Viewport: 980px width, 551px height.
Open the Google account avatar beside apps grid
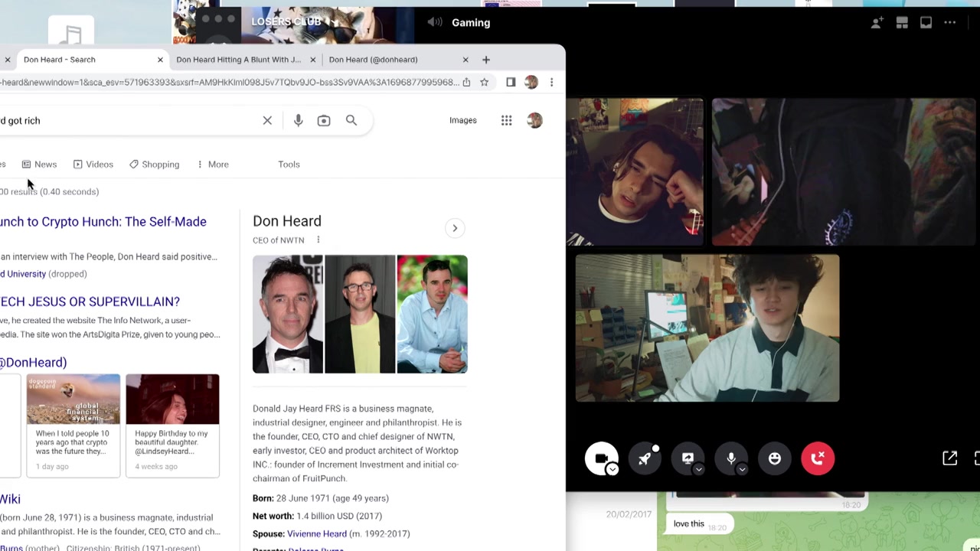click(x=534, y=120)
